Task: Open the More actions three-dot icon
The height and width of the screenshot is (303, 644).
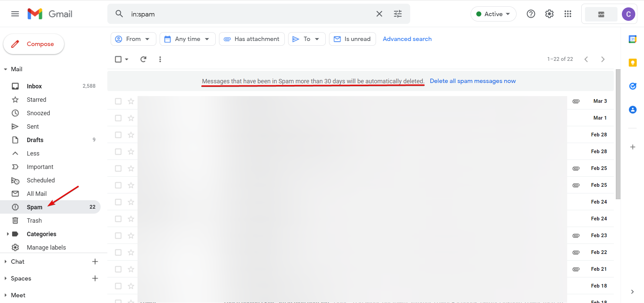Action: (x=160, y=59)
